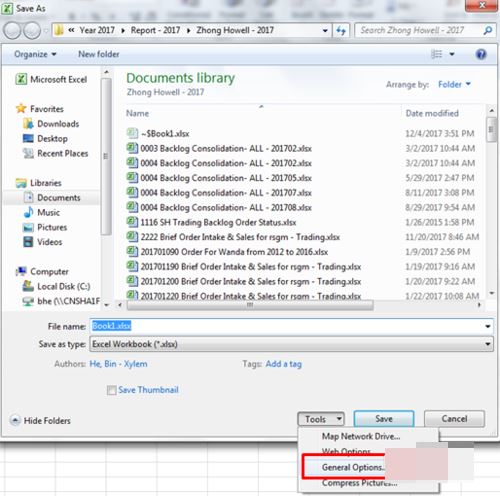Click the search magnifier icon
The image size is (500, 496).
[x=487, y=31]
